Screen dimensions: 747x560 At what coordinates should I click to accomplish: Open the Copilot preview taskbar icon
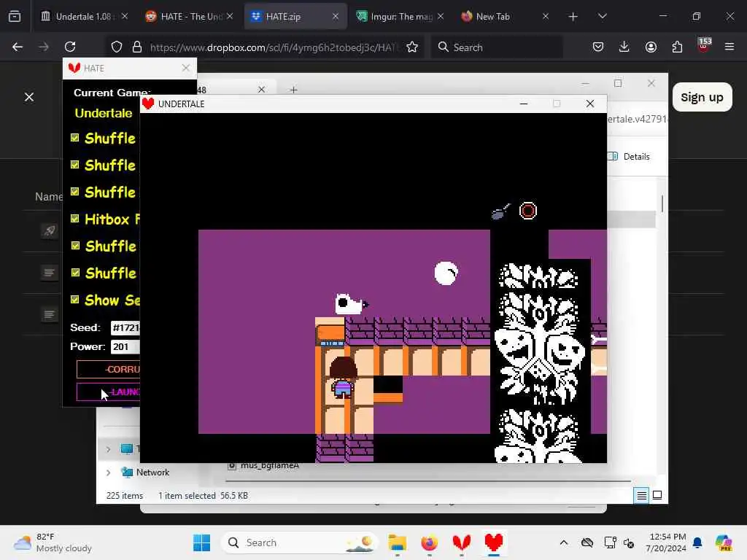(x=724, y=542)
